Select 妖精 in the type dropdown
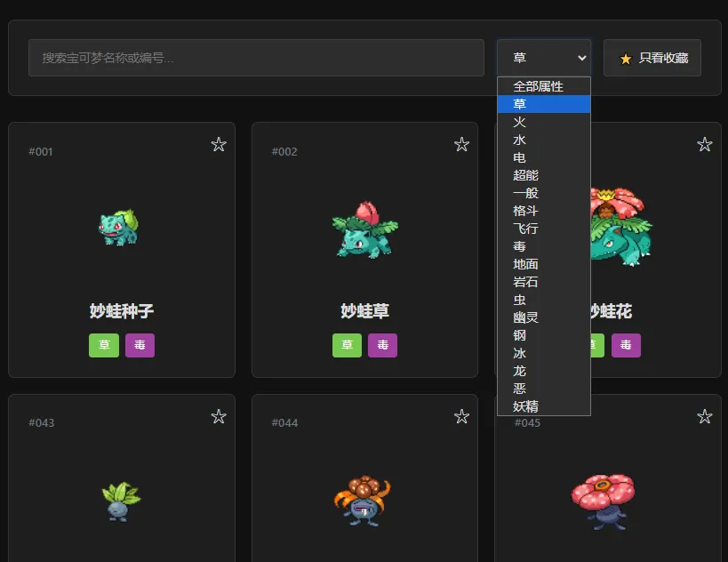The width and height of the screenshot is (728, 562). click(544, 406)
